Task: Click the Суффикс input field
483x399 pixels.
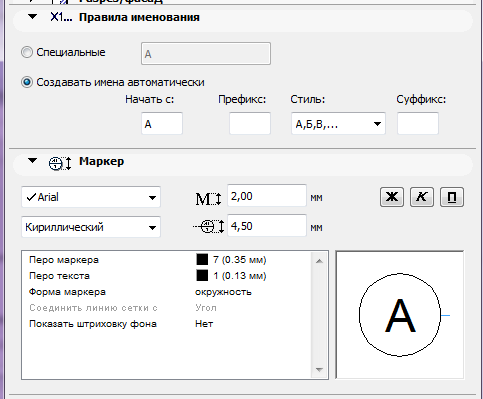Action: 418,124
